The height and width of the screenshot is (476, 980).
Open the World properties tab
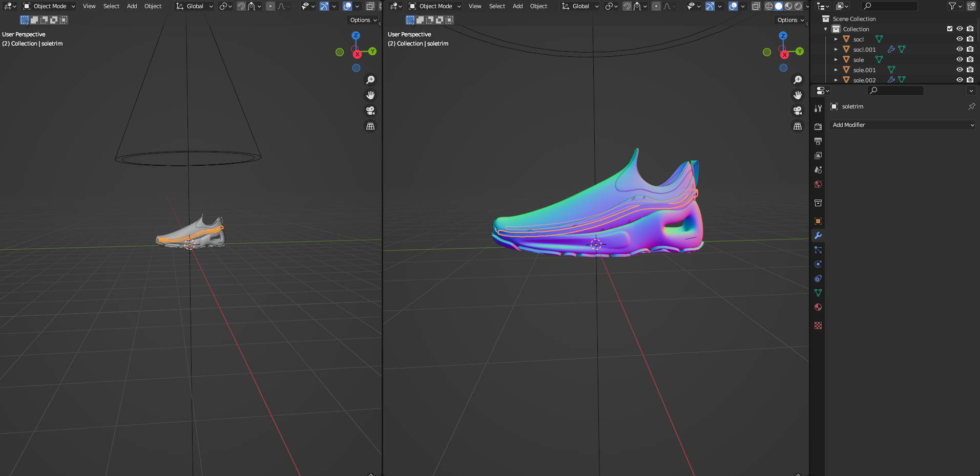point(818,184)
